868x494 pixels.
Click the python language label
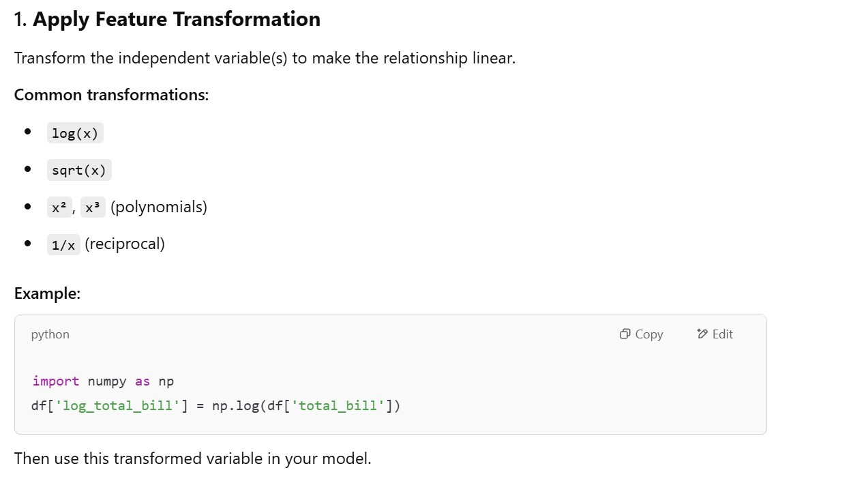(x=50, y=334)
